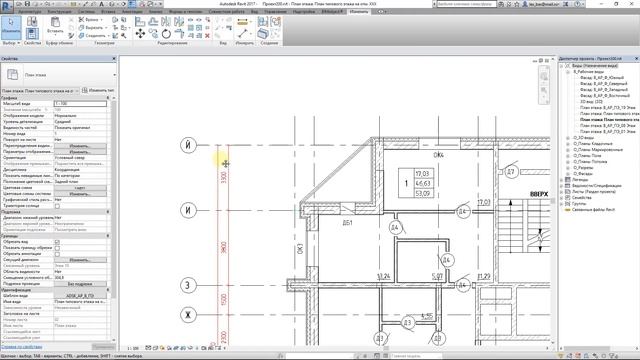Image resolution: width=640 pixels, height=360 pixels.
Task: Click the Save icon in quick access toolbar
Action: coord(27,4)
